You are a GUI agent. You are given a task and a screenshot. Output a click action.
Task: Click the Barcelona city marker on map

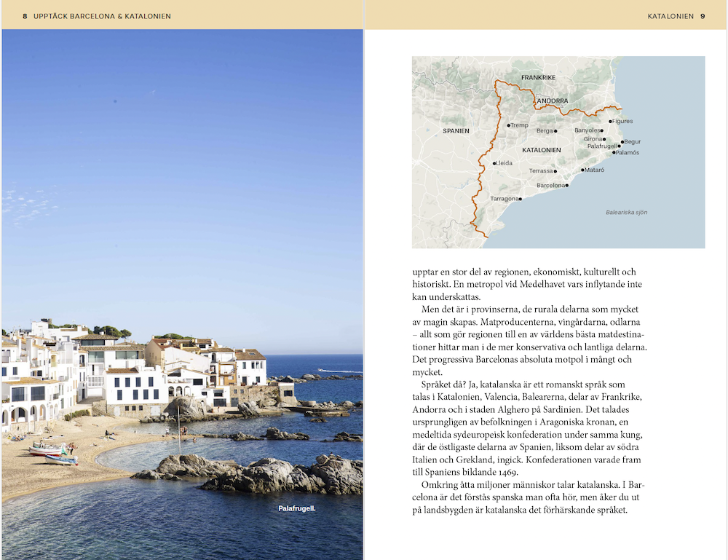pos(566,185)
